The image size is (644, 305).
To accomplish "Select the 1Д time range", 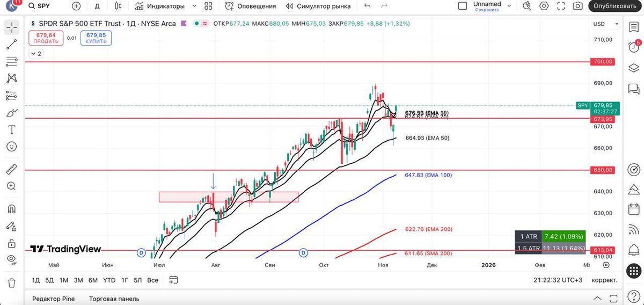I will tap(36, 280).
